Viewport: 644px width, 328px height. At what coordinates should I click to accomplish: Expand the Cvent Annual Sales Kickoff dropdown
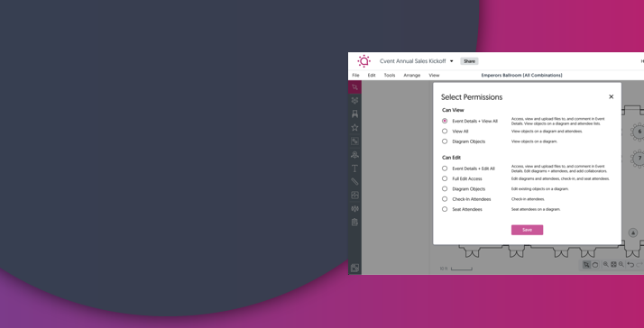click(451, 61)
